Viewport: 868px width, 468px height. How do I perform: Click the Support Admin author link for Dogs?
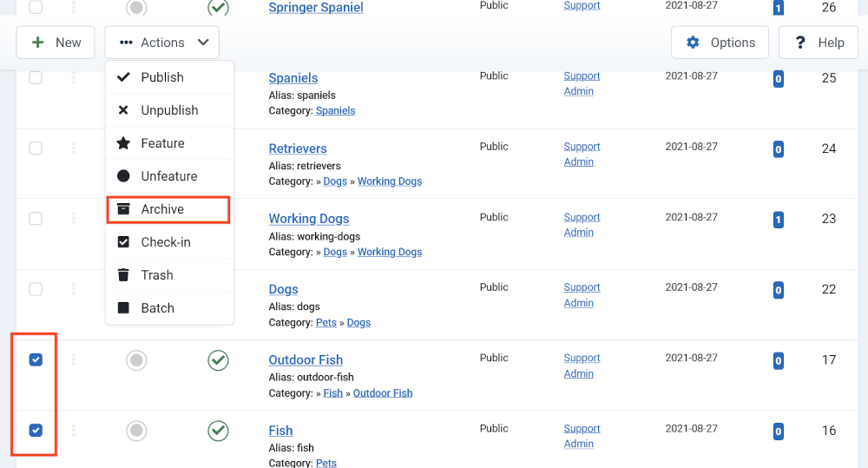[582, 295]
